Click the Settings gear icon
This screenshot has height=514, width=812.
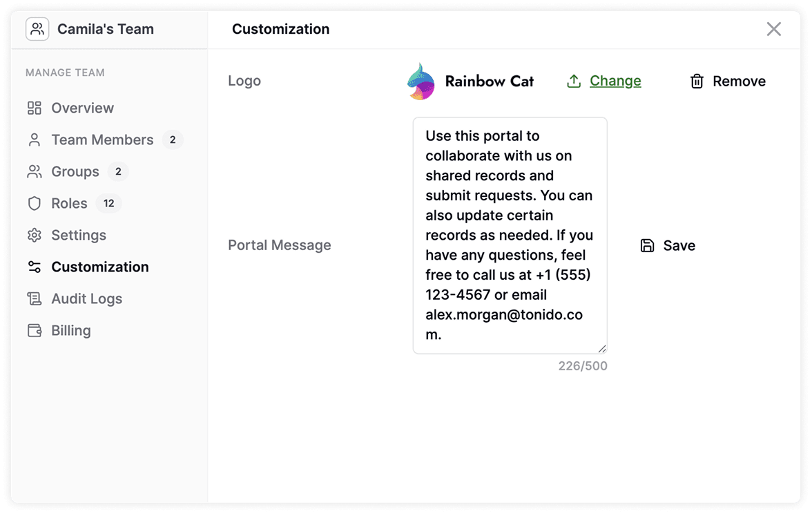[35, 235]
